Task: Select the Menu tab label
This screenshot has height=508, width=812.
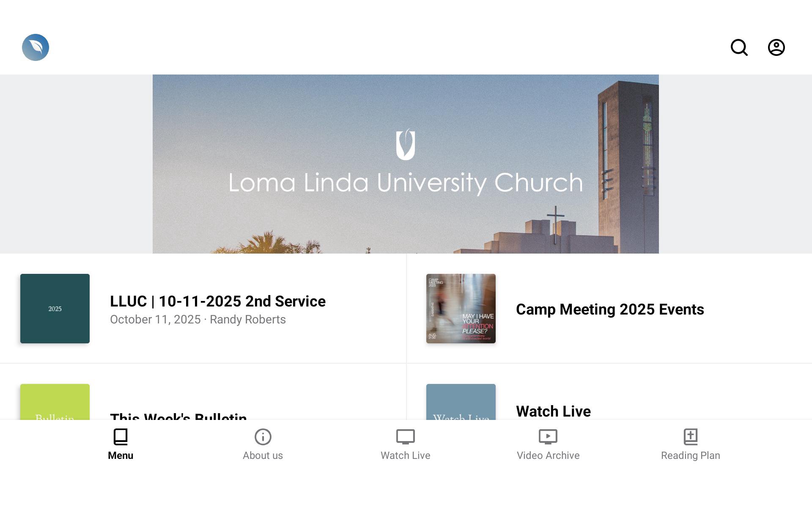Action: [x=121, y=456]
